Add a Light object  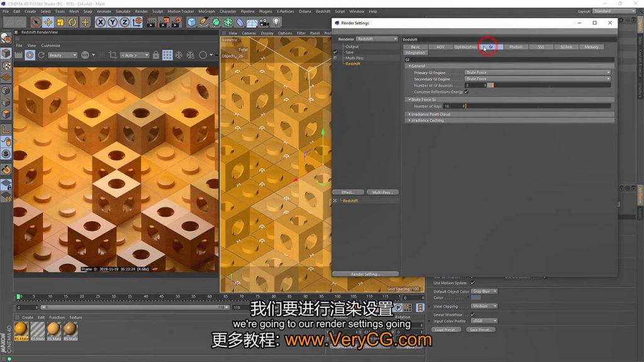point(277,22)
